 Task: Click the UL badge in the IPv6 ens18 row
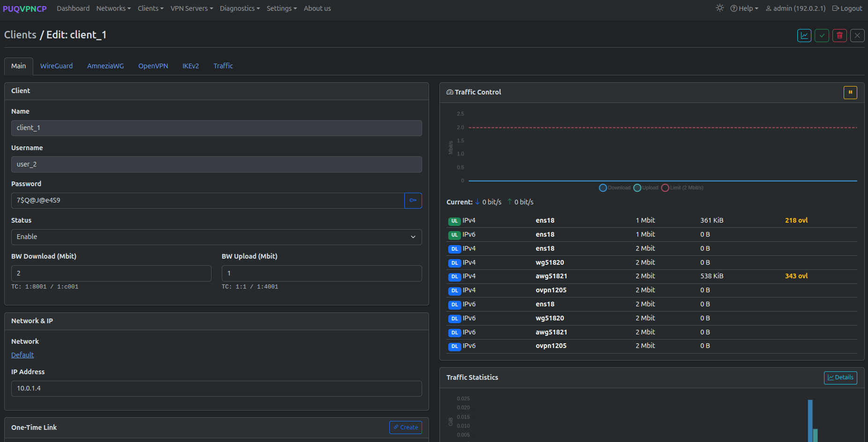click(x=454, y=235)
